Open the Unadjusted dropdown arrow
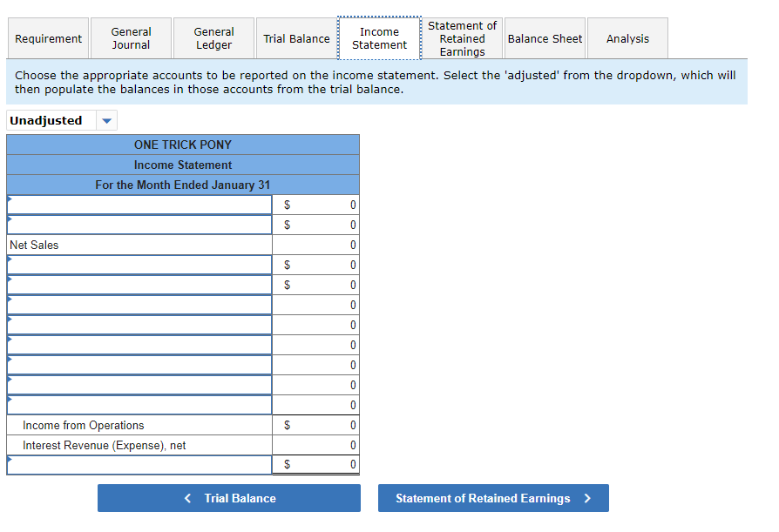The image size is (779, 532). tap(106, 121)
